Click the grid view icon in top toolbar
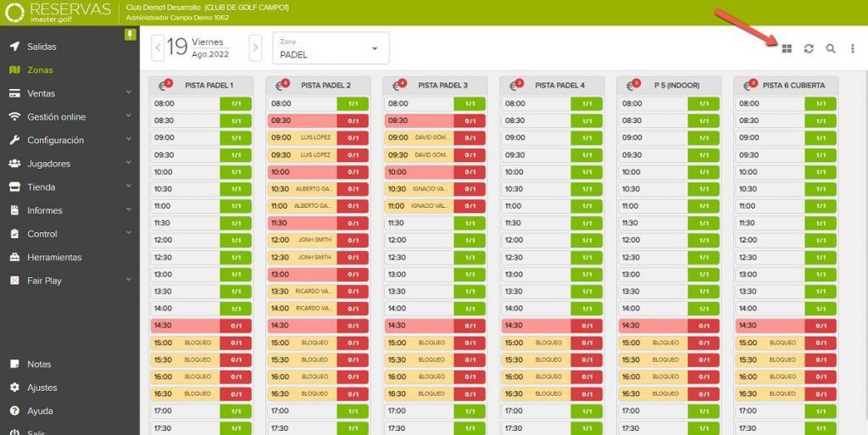 pos(787,48)
